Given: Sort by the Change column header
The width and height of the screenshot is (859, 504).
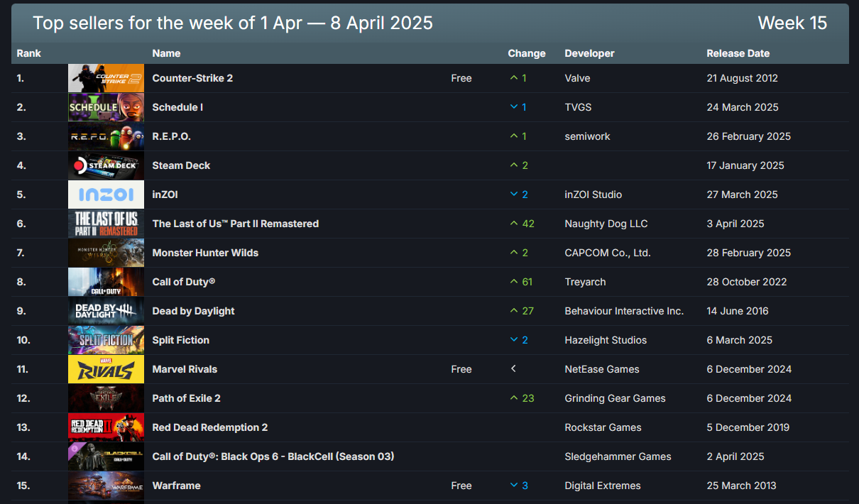Looking at the screenshot, I should [x=527, y=53].
